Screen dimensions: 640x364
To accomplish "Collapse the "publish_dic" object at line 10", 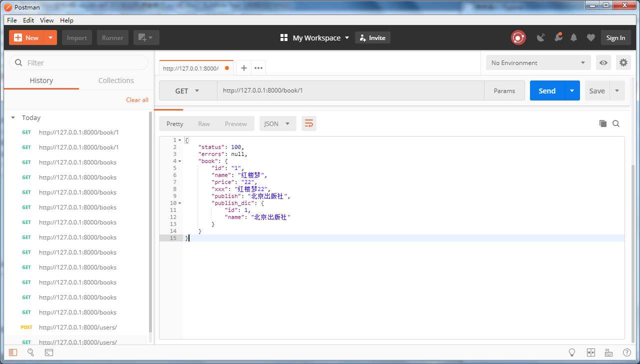I will (x=179, y=203).
